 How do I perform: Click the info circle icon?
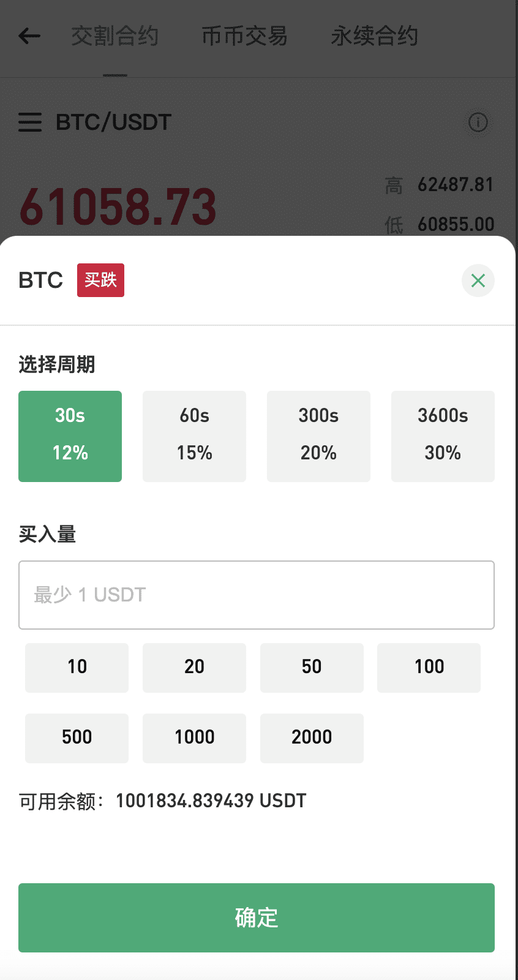pos(478,123)
